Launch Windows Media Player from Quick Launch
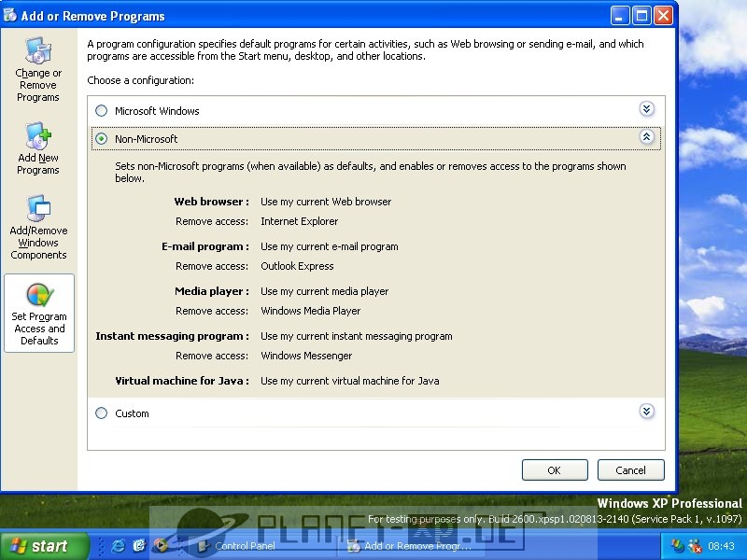 pos(160,546)
